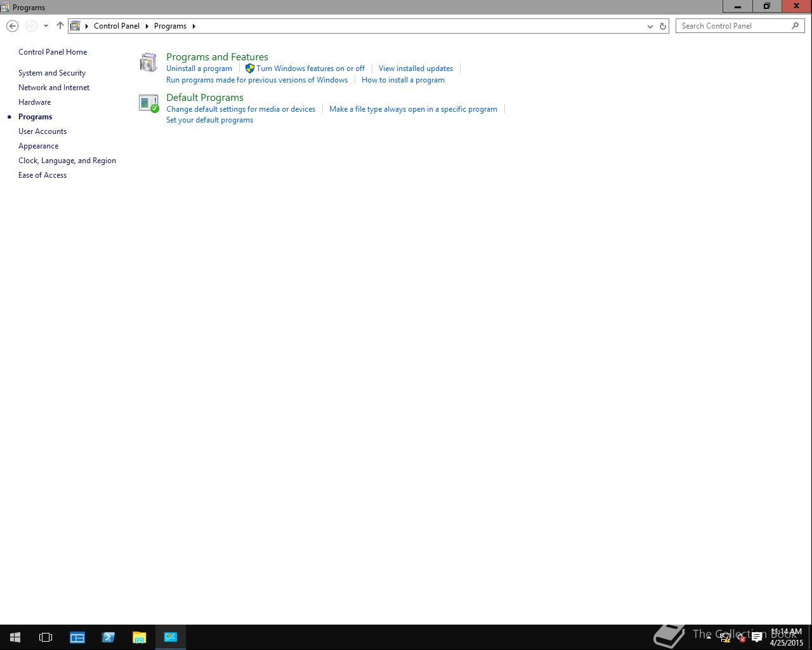
Task: Launch Server Manager from the taskbar
Action: coord(77,637)
